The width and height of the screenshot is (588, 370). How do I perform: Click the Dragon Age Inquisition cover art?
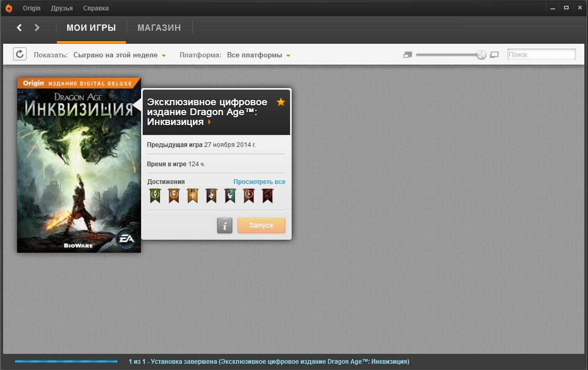(x=79, y=165)
